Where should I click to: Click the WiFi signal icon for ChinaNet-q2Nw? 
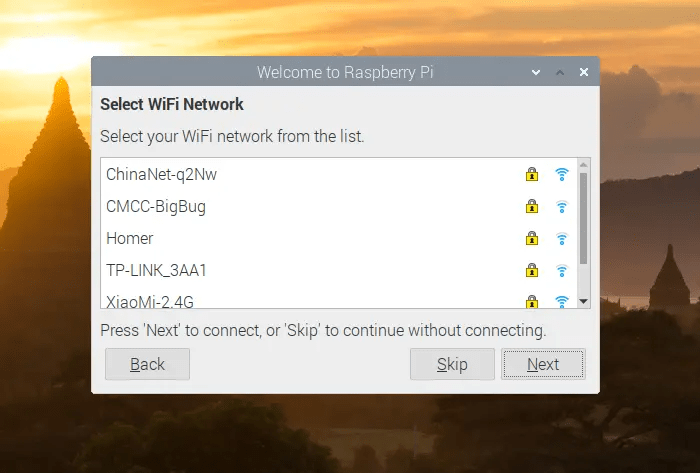pyautogui.click(x=562, y=174)
